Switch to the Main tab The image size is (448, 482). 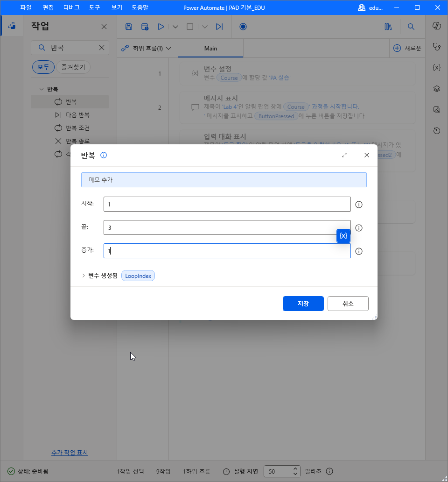click(210, 48)
